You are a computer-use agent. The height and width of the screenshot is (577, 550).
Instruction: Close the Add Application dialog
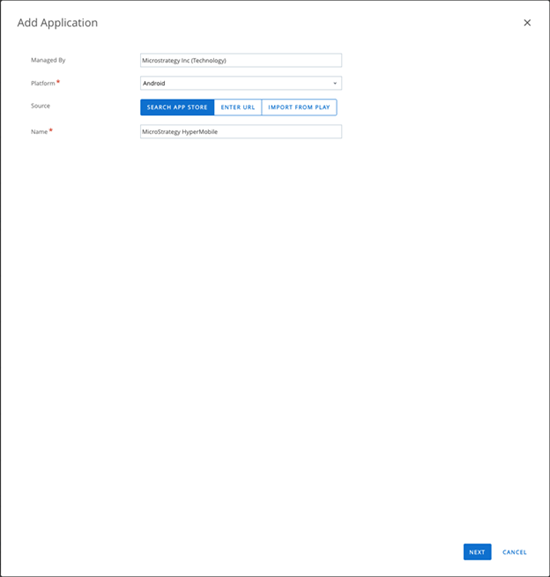pyautogui.click(x=527, y=23)
